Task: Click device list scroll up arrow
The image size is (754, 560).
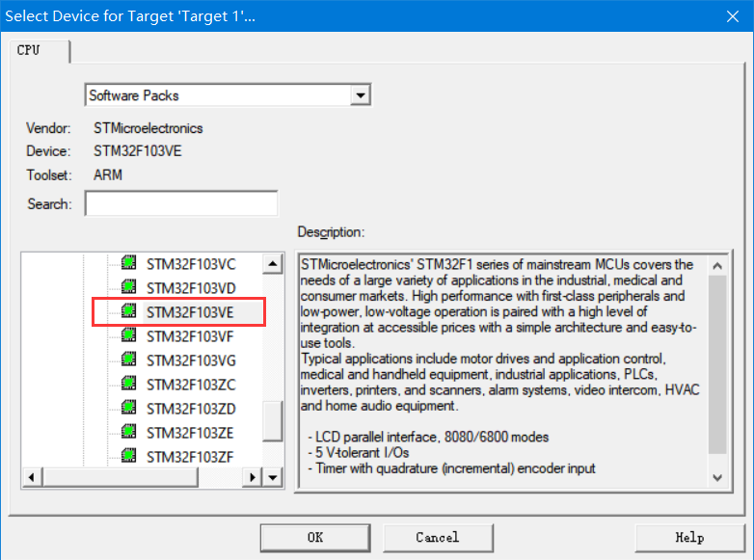Action: click(273, 263)
